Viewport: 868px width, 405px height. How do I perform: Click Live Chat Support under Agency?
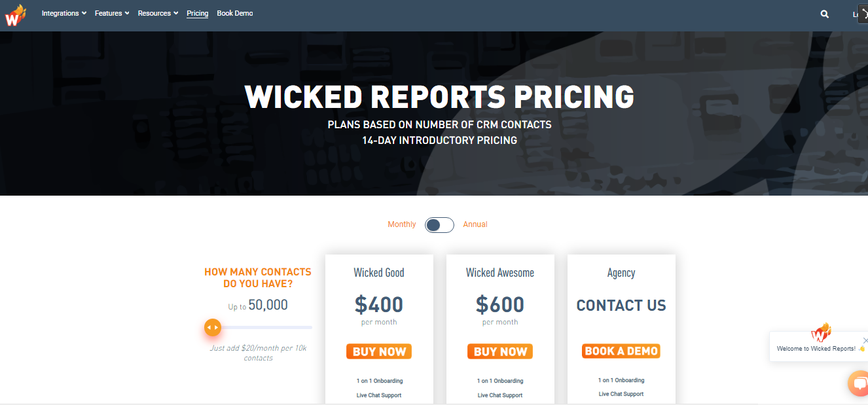click(x=621, y=394)
